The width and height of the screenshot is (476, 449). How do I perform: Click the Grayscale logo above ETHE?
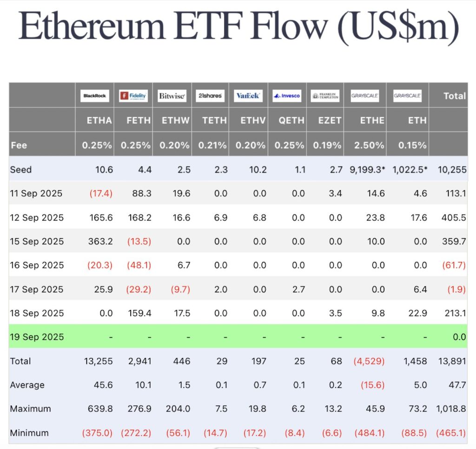click(x=365, y=96)
